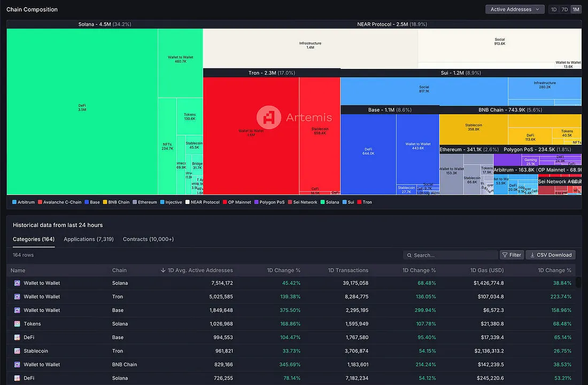
Task: Toggle Tron legend entry
Action: coord(365,202)
